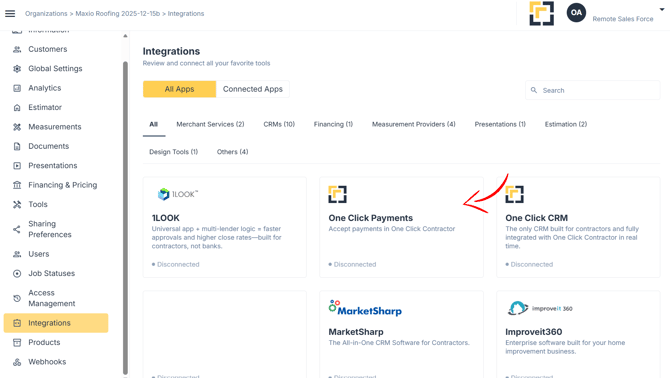Screen dimensions: 670x378
Task: Click the Products box icon
Action: pyautogui.click(x=17, y=343)
